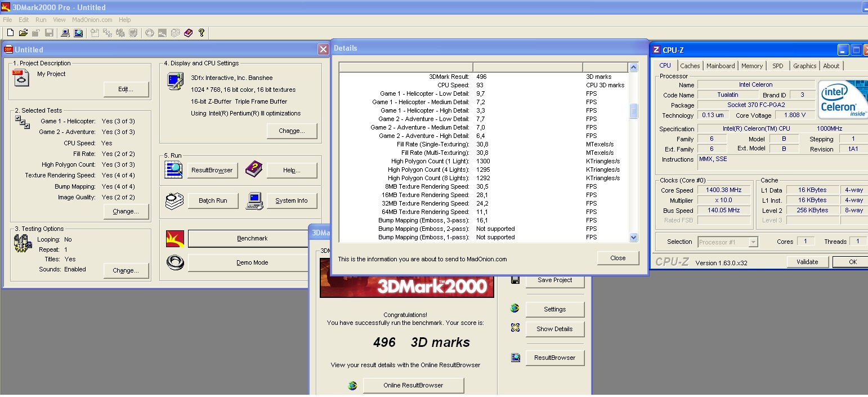Click the System Info computer toolbar icon
This screenshot has height=397, width=868.
coord(65,33)
